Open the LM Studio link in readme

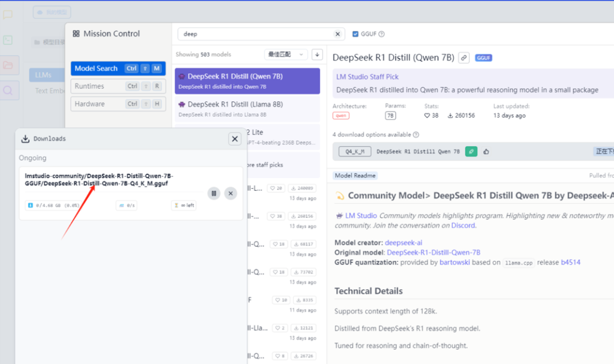coord(360,216)
